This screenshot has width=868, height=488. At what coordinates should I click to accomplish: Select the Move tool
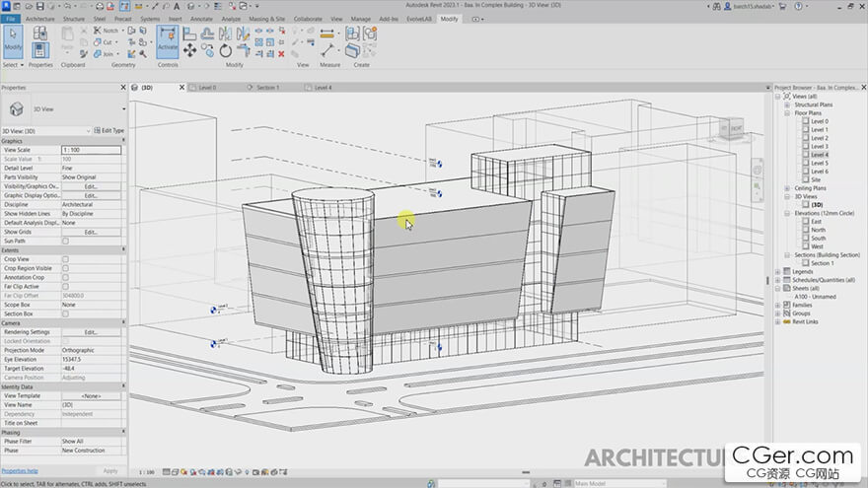(x=189, y=51)
